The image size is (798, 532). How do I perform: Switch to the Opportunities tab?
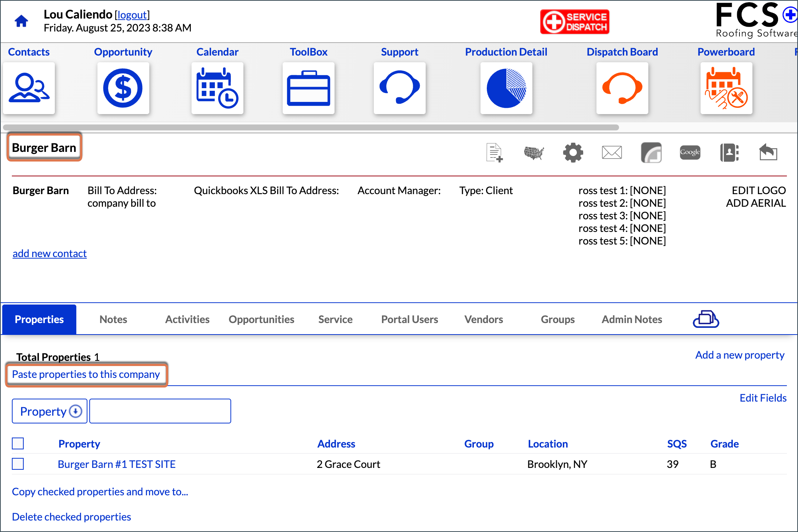pyautogui.click(x=262, y=319)
